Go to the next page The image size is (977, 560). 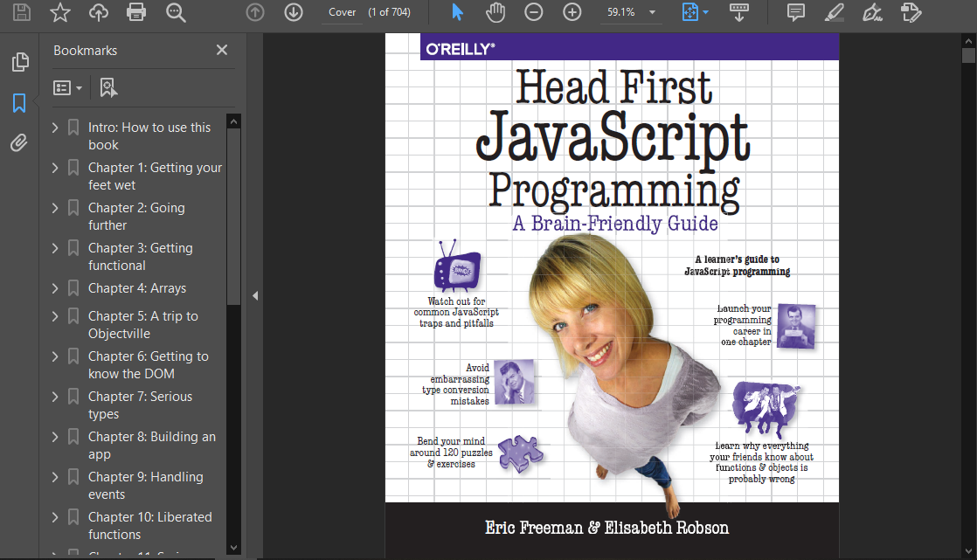coord(294,12)
